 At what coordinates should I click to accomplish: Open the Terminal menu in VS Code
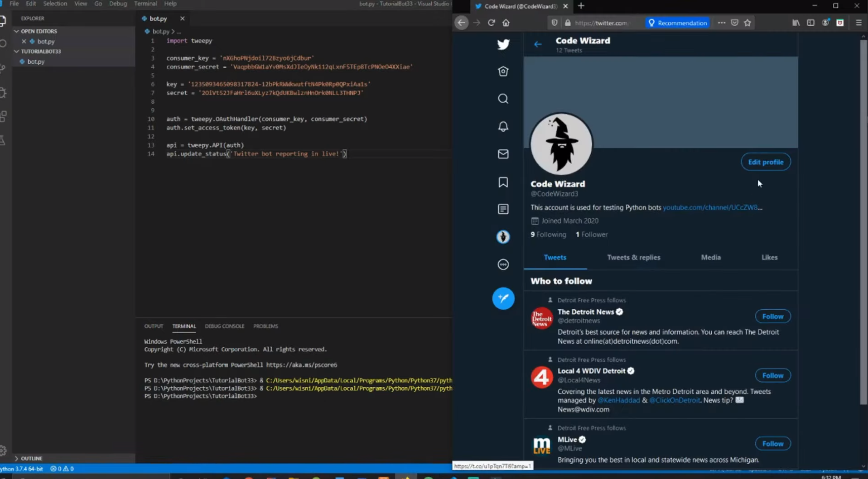click(145, 4)
